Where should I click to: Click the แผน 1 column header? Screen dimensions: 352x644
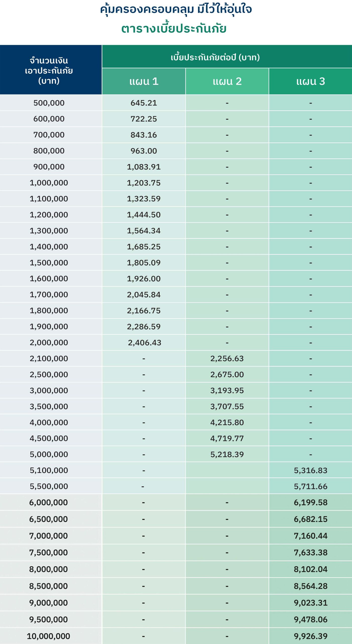(x=144, y=81)
